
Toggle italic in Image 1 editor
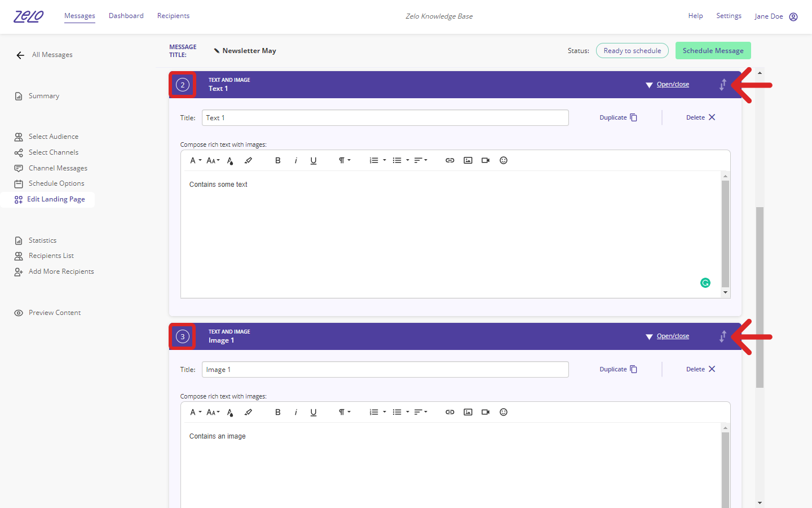[295, 412]
